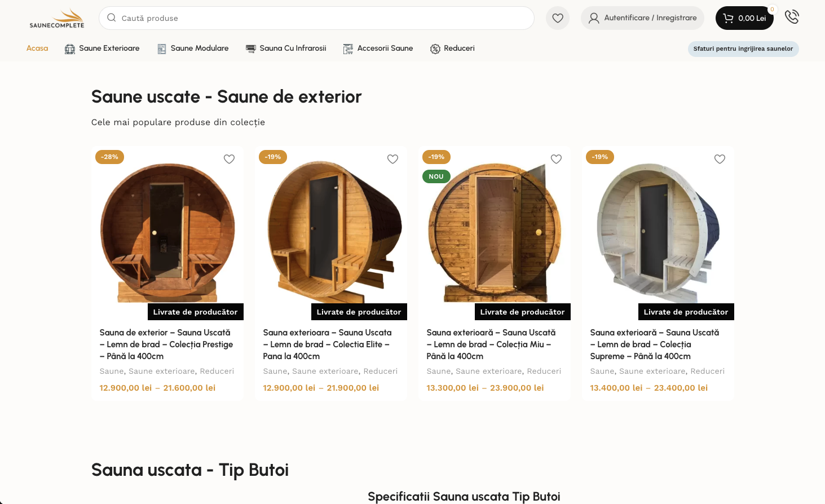
Task: Toggle wishlist heart on Colecția Prestige sauna
Action: click(229, 159)
